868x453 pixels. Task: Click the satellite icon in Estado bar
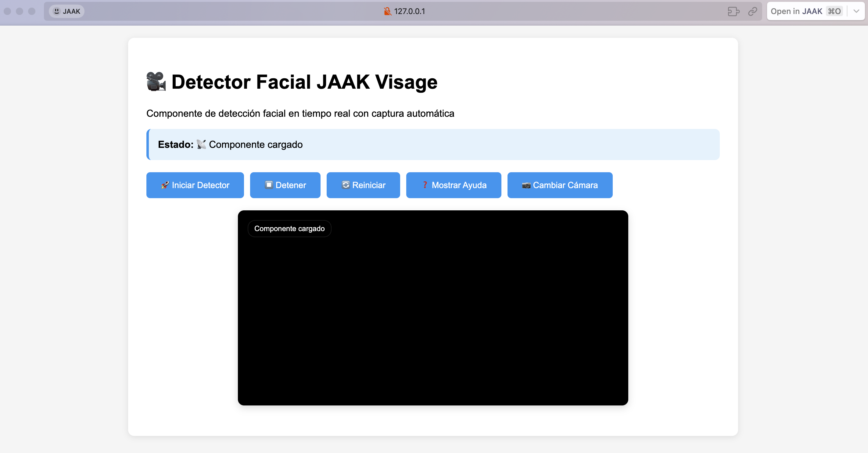click(x=201, y=144)
